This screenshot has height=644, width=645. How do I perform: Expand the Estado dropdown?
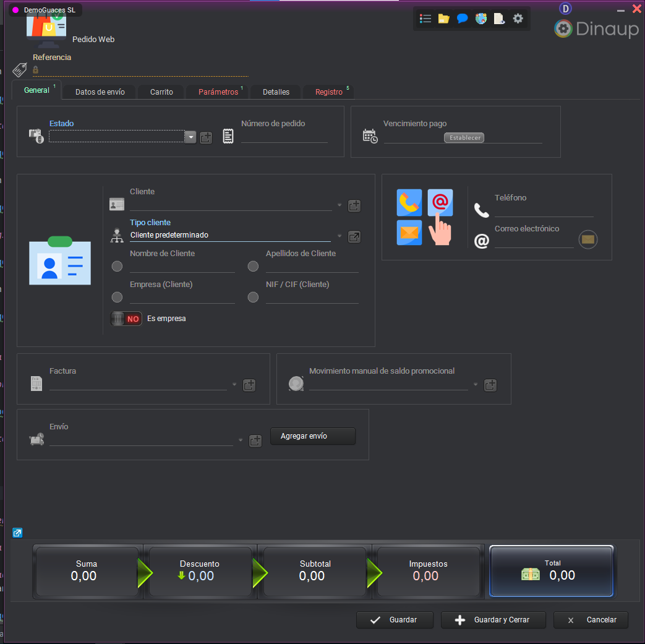(190, 137)
